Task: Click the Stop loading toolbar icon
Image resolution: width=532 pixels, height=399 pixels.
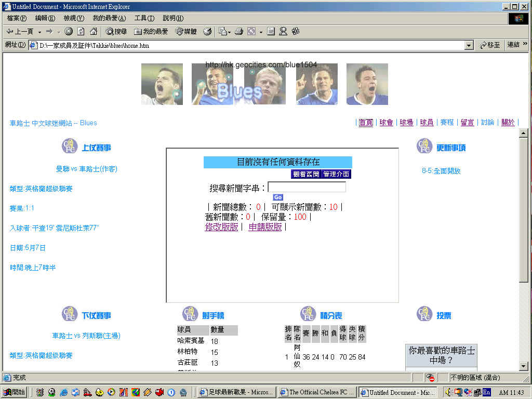Action: pos(69,31)
